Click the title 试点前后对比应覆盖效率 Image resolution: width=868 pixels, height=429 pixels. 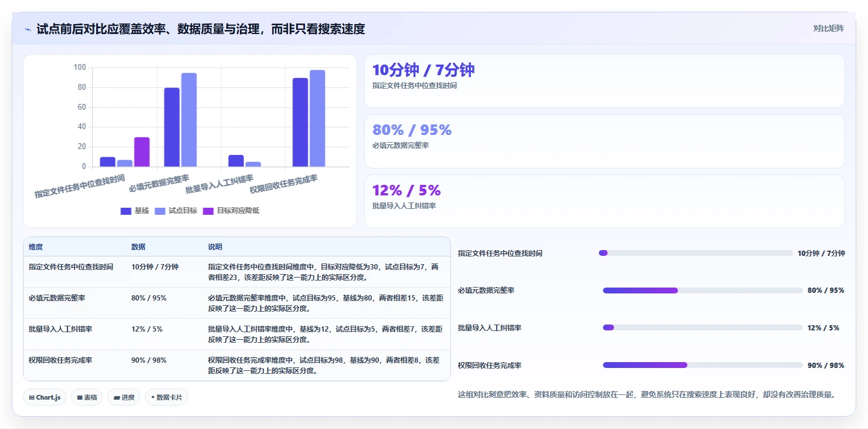click(201, 29)
